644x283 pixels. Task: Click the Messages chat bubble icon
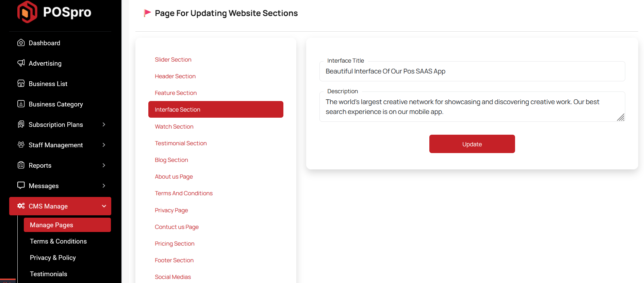pos(21,185)
